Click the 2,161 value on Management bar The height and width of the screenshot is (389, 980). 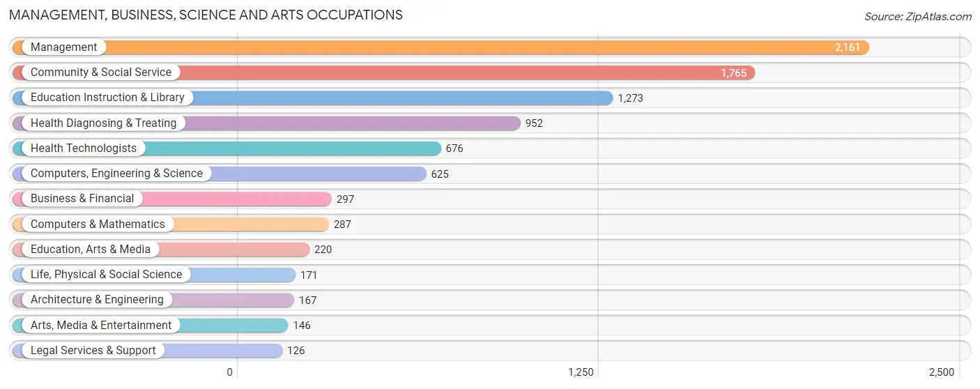[x=848, y=47]
